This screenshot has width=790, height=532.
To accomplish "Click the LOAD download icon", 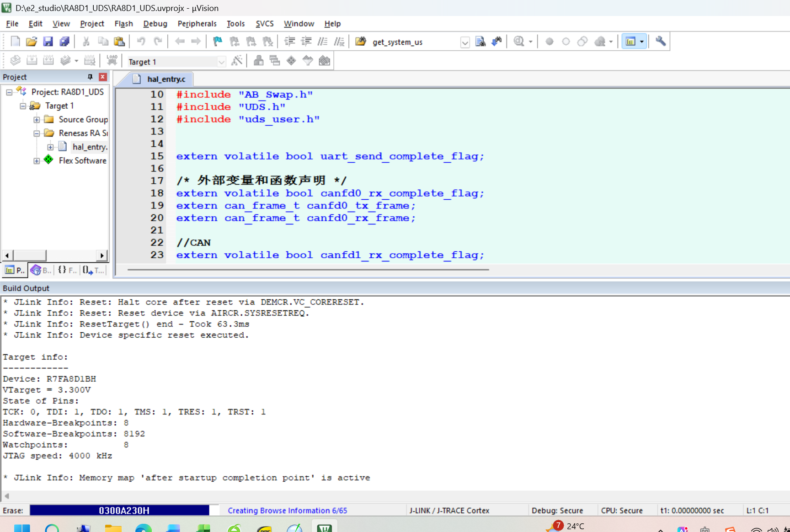I will [112, 60].
